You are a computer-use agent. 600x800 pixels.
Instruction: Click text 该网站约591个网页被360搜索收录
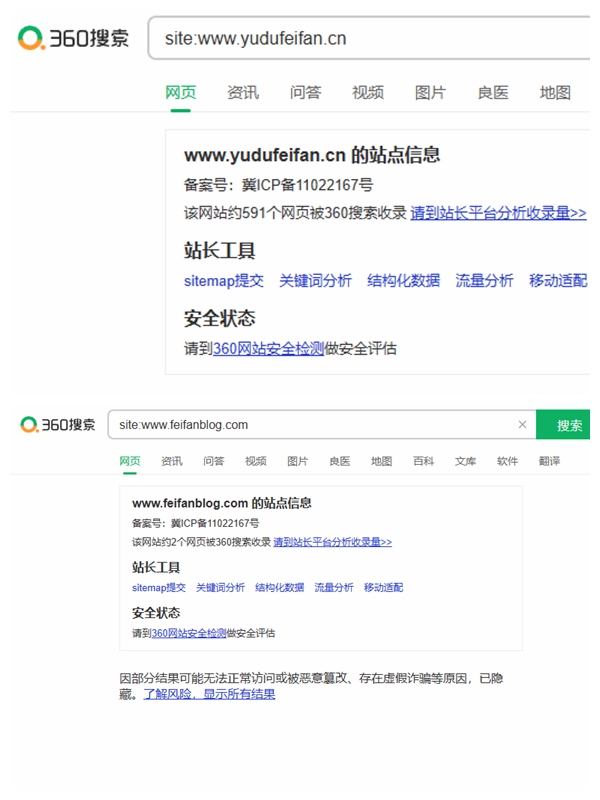[295, 213]
